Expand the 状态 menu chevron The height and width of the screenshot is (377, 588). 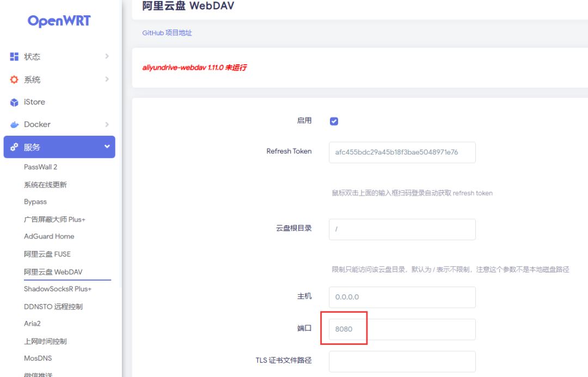click(x=107, y=56)
